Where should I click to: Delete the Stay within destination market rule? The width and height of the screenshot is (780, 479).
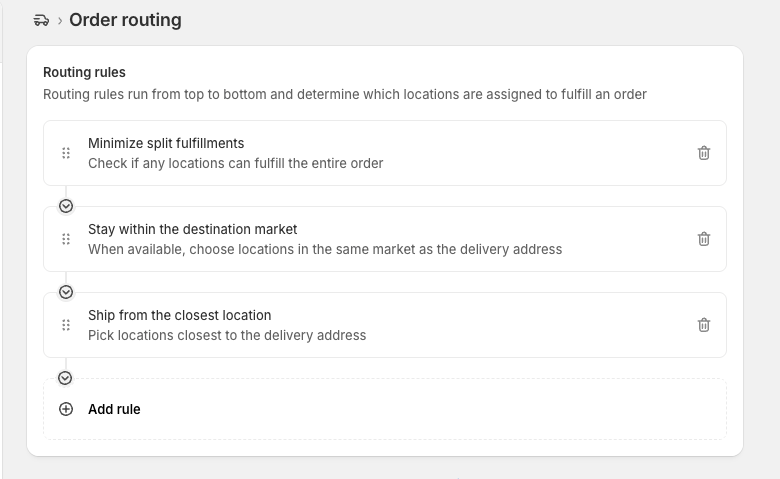[703, 239]
